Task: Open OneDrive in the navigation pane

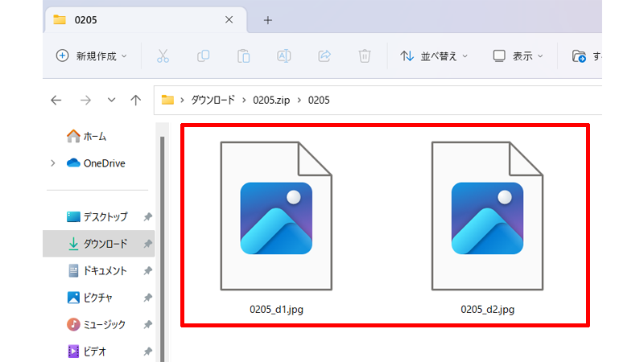Action: [x=96, y=163]
